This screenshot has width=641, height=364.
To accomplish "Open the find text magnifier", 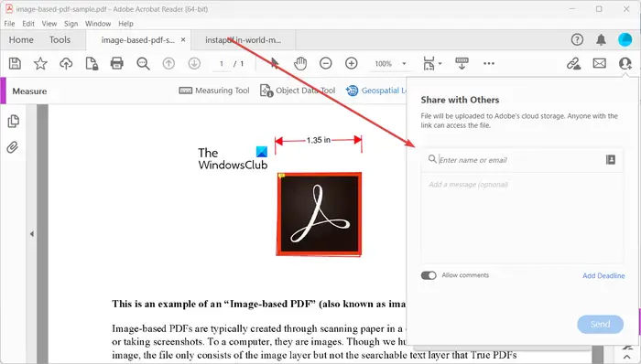I will pos(143,64).
